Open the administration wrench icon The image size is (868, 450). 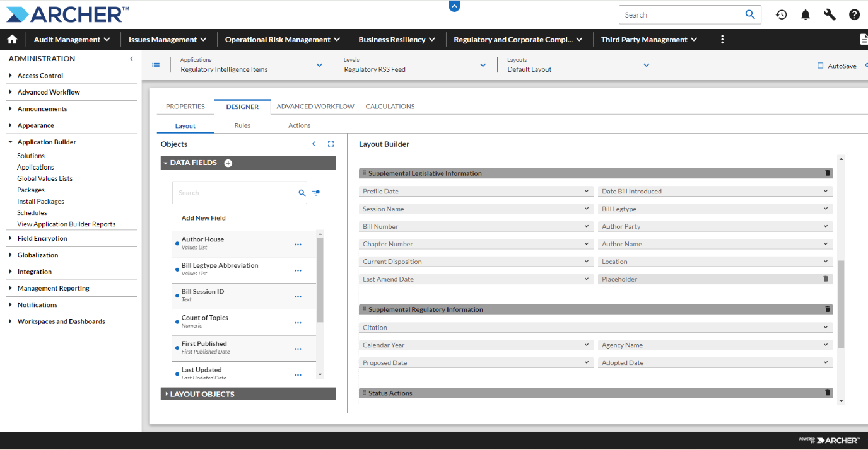830,14
